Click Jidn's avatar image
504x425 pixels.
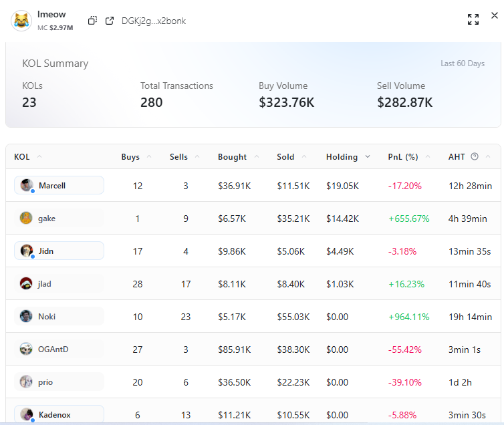pyautogui.click(x=26, y=251)
